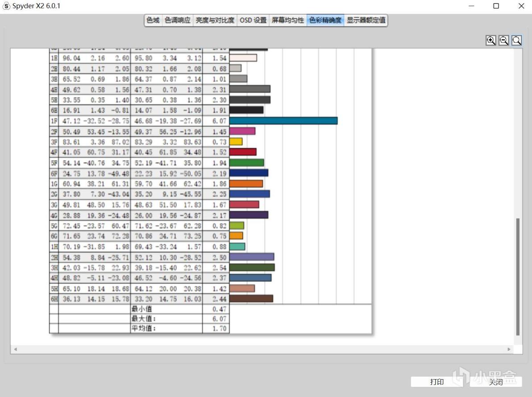Viewport: 532px width, 397px height.
Task: Click the zoom out magnifier icon
Action: click(x=503, y=41)
